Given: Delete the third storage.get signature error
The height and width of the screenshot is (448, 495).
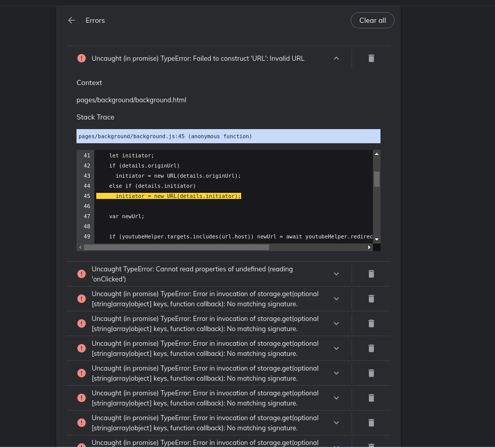Looking at the screenshot, I should 371,348.
